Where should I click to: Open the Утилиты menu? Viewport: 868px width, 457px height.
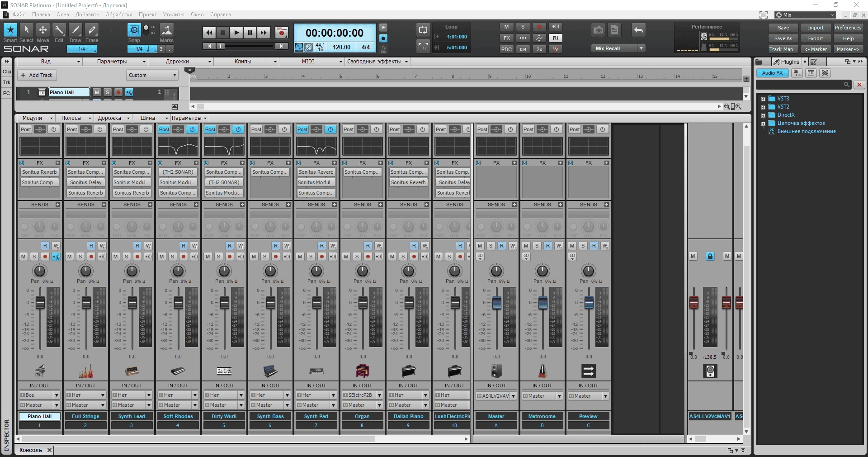[x=174, y=14]
